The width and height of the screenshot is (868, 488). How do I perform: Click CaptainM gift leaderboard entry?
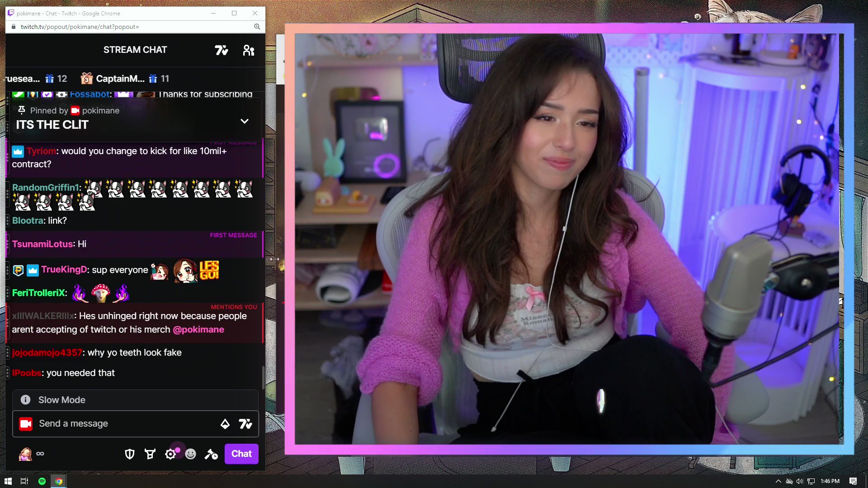(x=125, y=79)
